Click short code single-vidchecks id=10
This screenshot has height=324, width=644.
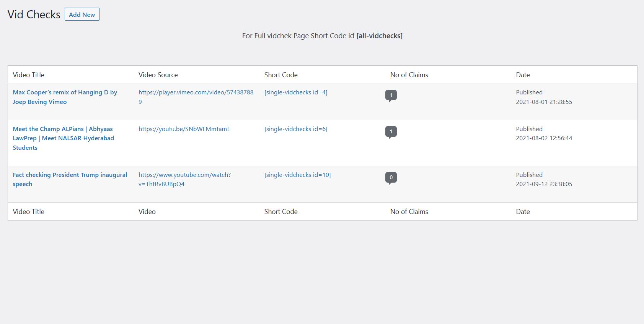coord(297,175)
